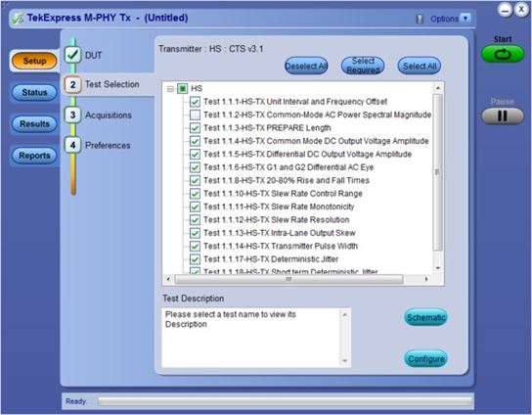Click test list horizontal scrollbar thumb

click(288, 279)
